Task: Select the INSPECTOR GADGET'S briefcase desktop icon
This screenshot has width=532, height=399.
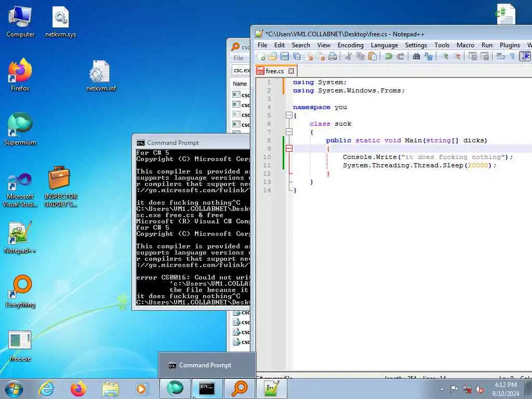Action: (60, 187)
